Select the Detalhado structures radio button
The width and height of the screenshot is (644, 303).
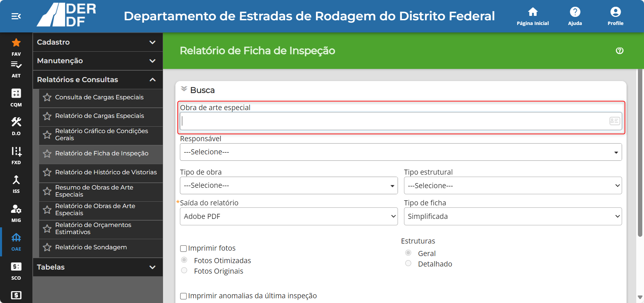[x=408, y=263]
